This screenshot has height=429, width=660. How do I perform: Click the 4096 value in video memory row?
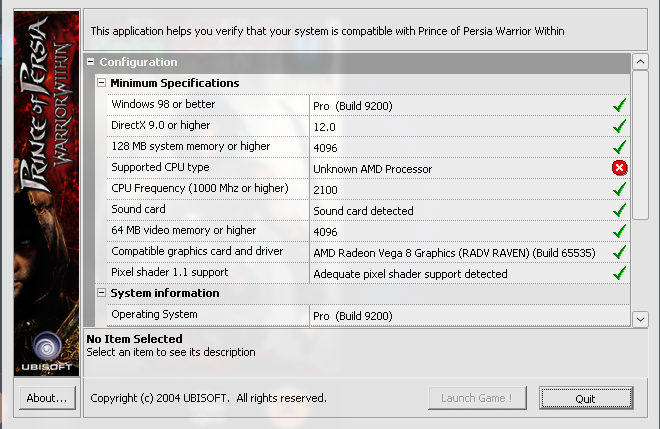tap(325, 232)
